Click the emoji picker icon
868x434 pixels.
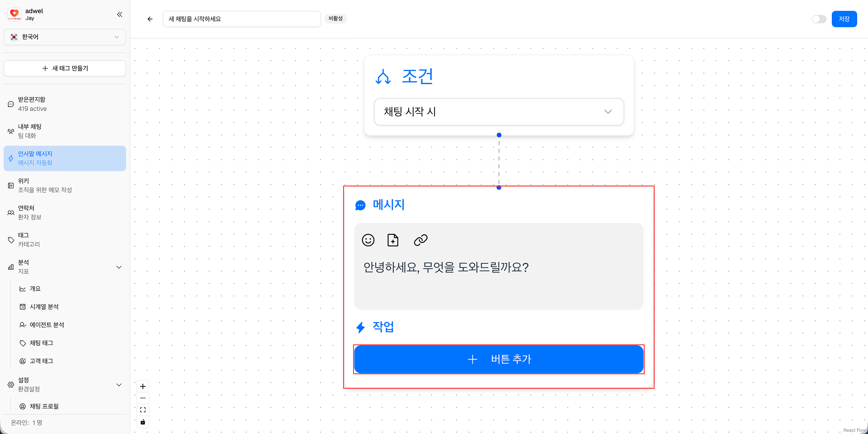coord(368,240)
